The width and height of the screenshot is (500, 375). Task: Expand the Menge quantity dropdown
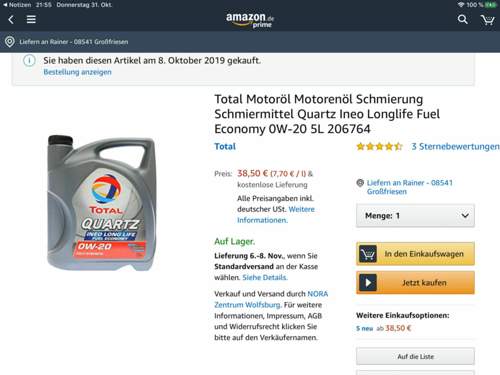[x=415, y=216]
